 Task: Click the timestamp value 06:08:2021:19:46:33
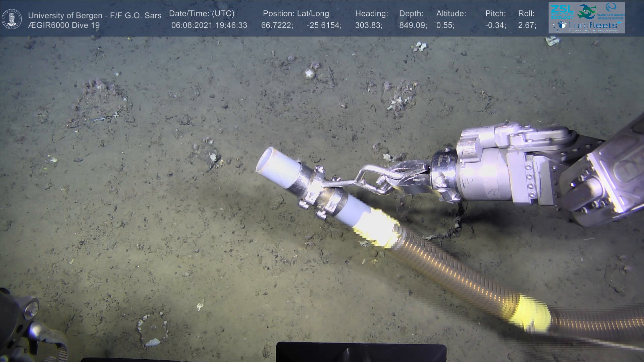coord(209,25)
